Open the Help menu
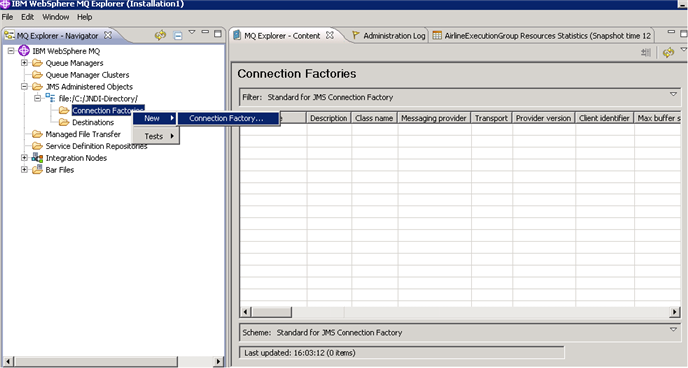 [x=85, y=17]
